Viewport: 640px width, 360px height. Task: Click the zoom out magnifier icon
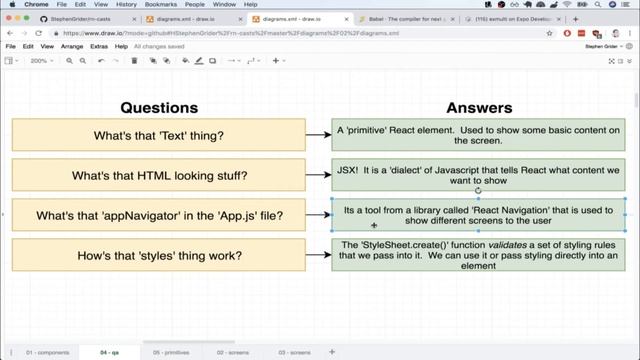[x=83, y=61]
